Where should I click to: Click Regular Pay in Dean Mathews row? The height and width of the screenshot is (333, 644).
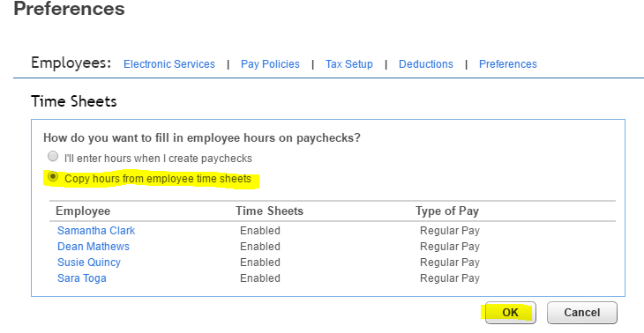click(450, 247)
